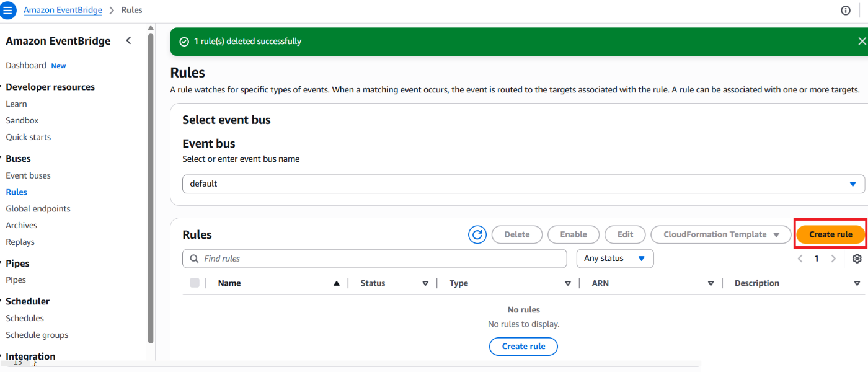Open the Dashboard page
Image resolution: width=868 pixels, height=390 pixels.
click(x=26, y=66)
